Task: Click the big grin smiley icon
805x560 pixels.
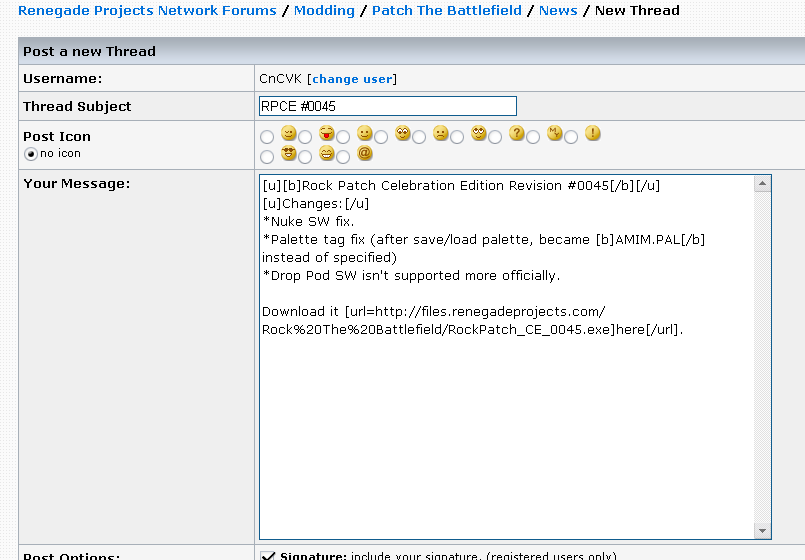Action: click(x=326, y=153)
